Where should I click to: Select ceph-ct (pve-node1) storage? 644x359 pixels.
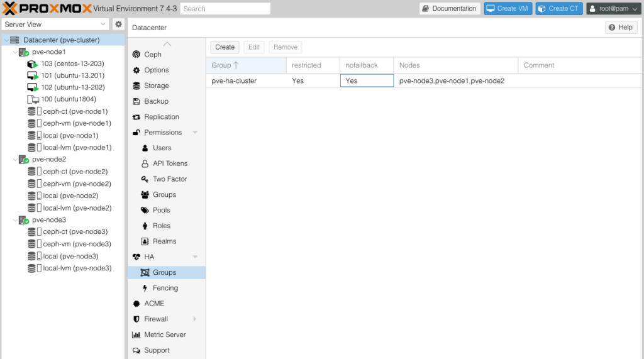75,112
